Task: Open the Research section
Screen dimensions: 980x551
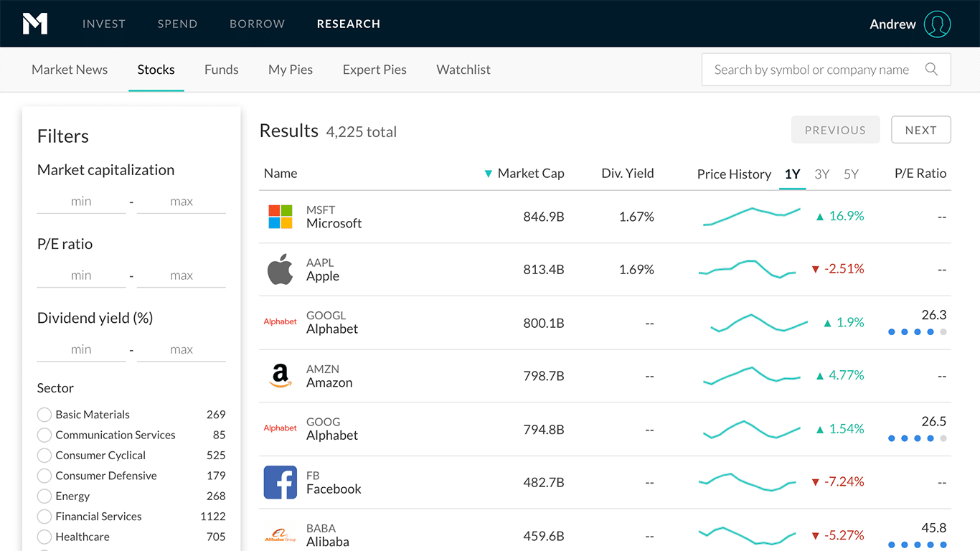Action: point(349,24)
